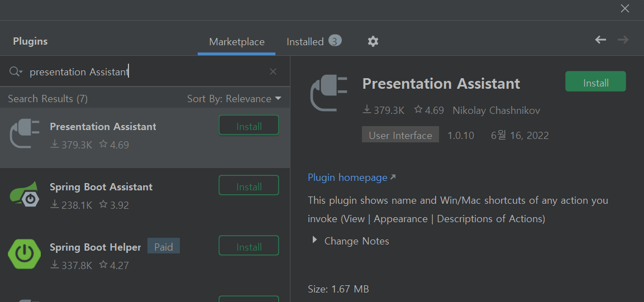Click the large plug icon in details pane

(329, 93)
